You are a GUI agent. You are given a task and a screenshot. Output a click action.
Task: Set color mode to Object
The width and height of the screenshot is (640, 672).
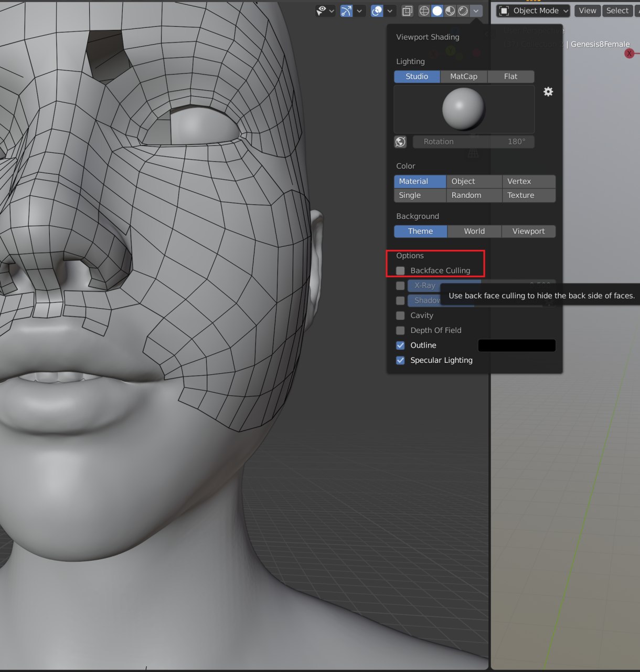[x=474, y=181]
